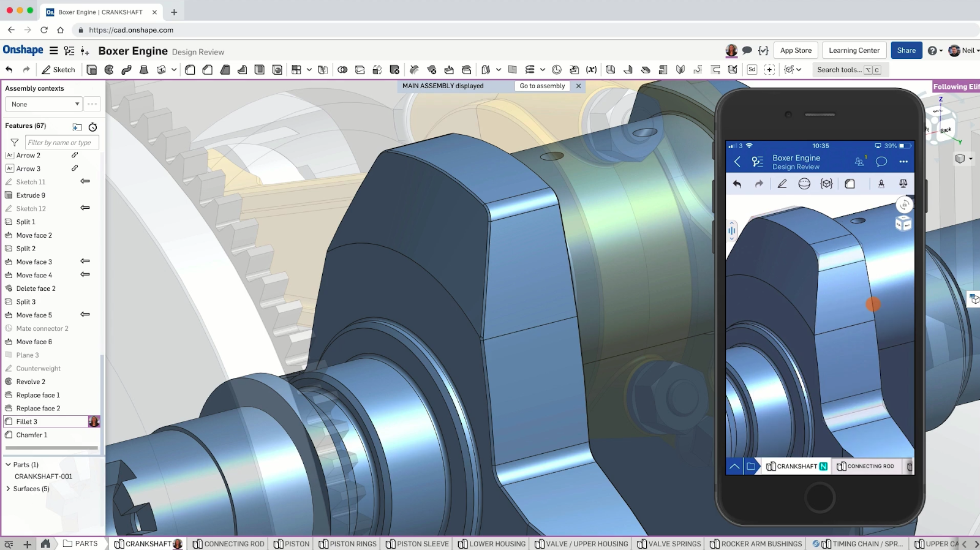Viewport: 980px width, 550px height.
Task: Click the Fillet tool in toolbar
Action: (190, 70)
